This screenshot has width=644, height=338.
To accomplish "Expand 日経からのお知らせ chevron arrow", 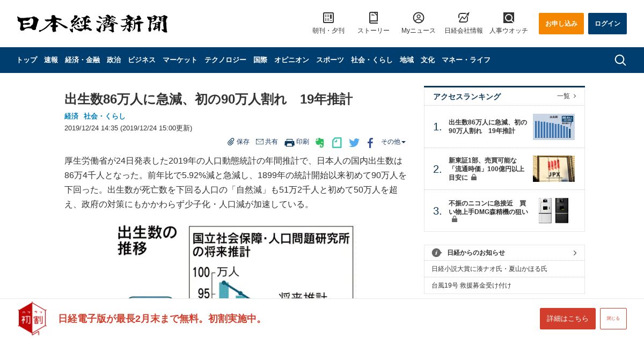I will pos(575,253).
